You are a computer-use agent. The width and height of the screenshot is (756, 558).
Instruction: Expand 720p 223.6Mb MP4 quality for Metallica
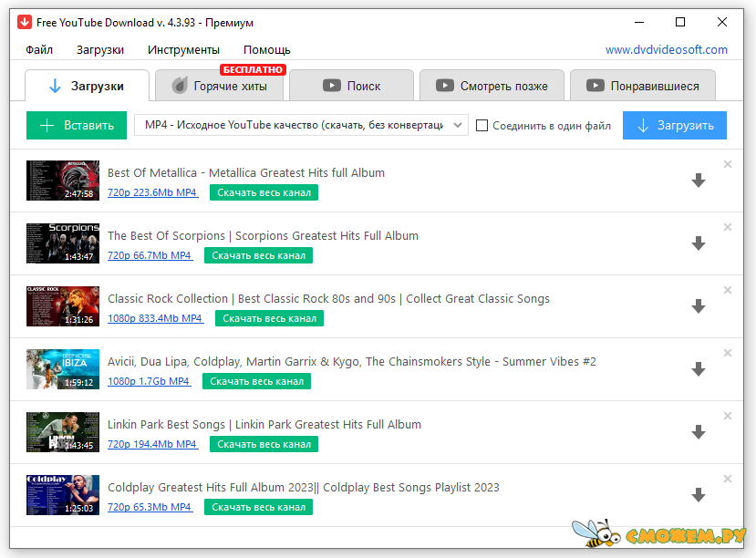pyautogui.click(x=152, y=192)
